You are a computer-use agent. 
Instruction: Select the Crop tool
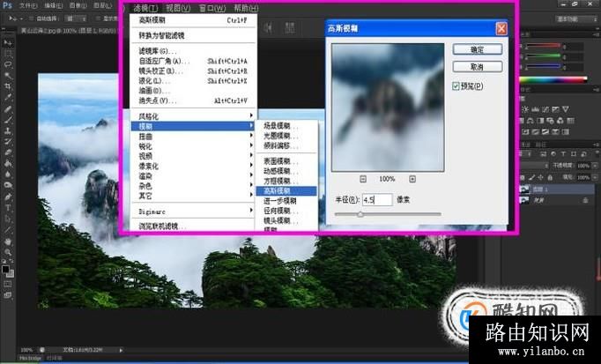coord(8,86)
